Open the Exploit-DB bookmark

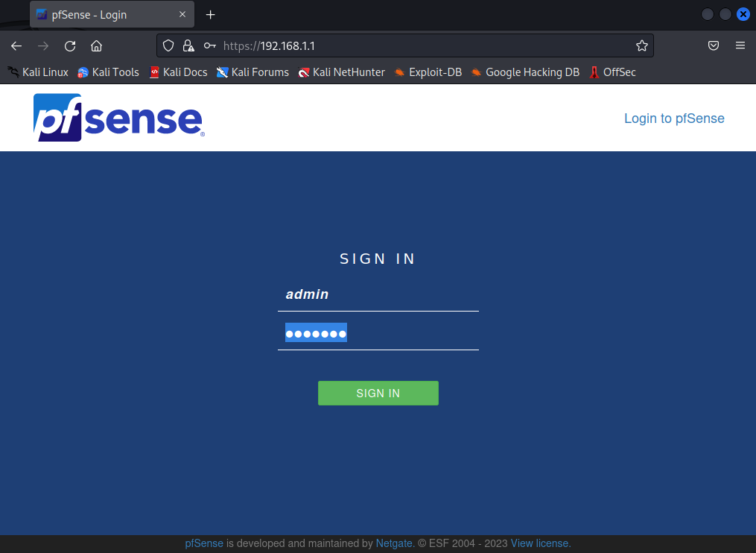(428, 72)
